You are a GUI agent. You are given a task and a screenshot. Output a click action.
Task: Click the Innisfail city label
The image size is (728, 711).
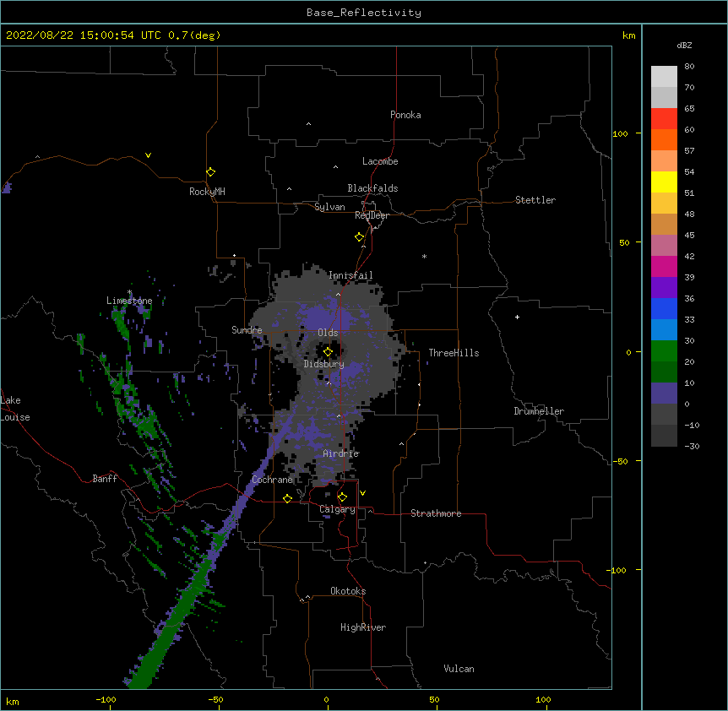tap(350, 275)
